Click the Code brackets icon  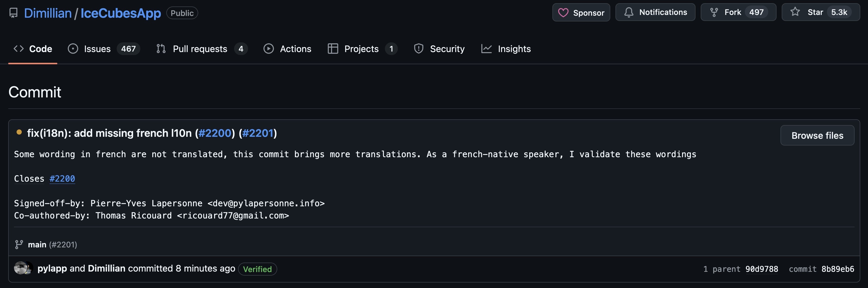[18, 49]
